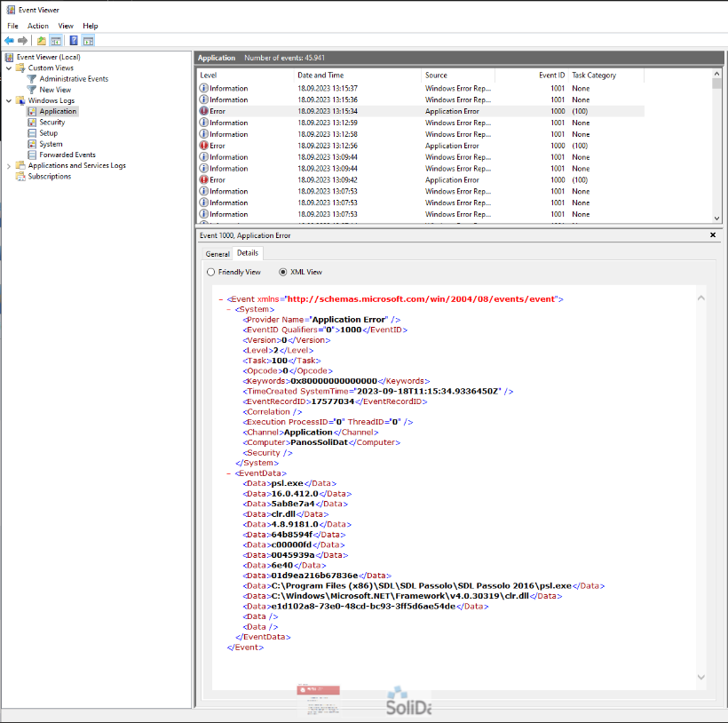Sort events by Event ID column header
Screen dimensions: 728x723
[532, 75]
